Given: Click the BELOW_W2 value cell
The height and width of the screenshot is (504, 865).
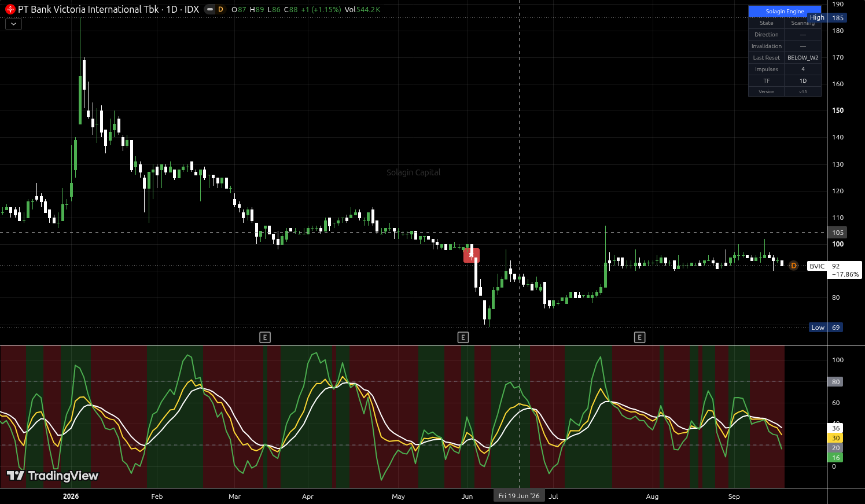Looking at the screenshot, I should [x=803, y=58].
